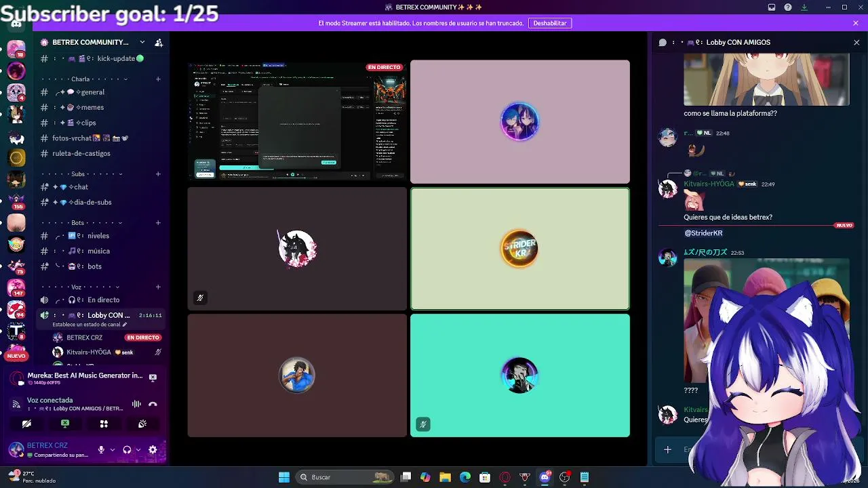Open the BETREX COMMUNITY server dropdown
Viewport: 868px width, 488px height.
[x=142, y=42]
